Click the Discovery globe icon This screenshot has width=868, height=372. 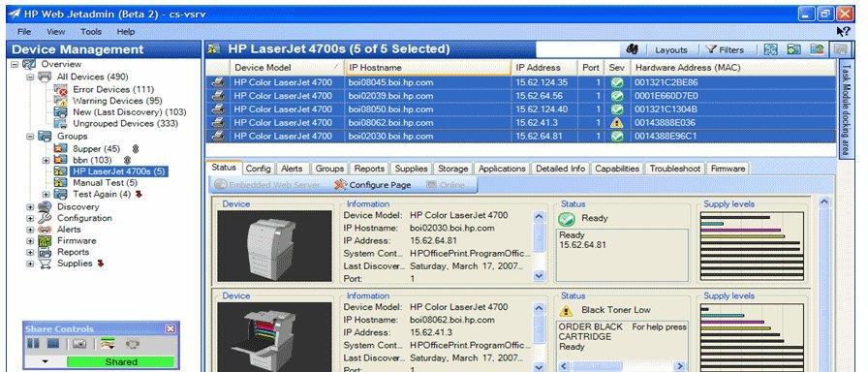(x=45, y=206)
